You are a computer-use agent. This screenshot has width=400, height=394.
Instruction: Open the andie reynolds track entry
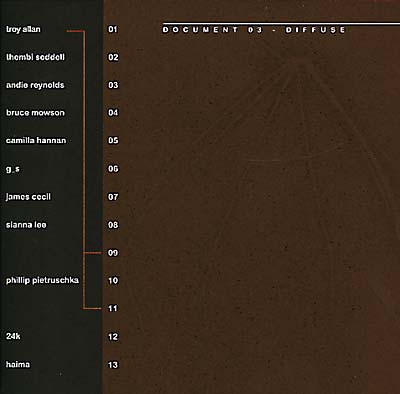click(x=35, y=85)
